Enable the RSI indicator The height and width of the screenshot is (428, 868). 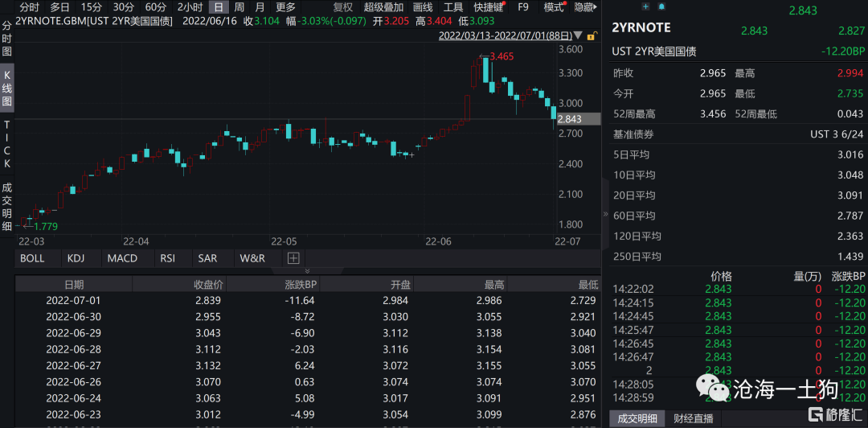click(168, 257)
